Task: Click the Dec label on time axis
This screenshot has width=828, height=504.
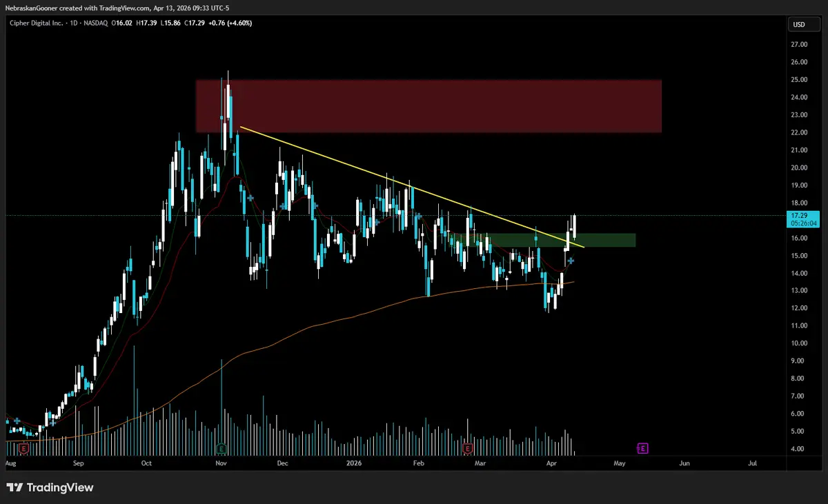Action: (x=282, y=464)
